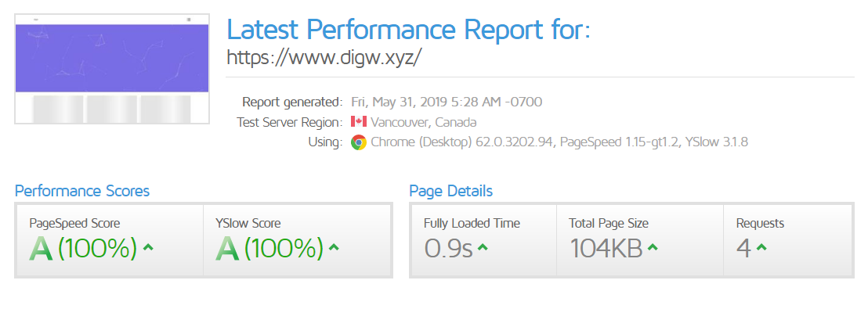Select the PageSpeed (100%) value
Viewport: 868px width, 309px height.
click(97, 248)
